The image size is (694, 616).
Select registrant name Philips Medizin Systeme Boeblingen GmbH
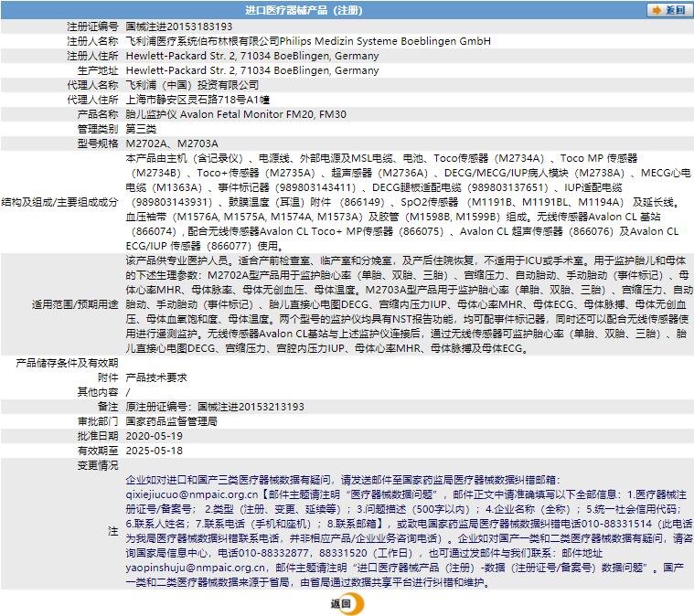[x=385, y=41]
